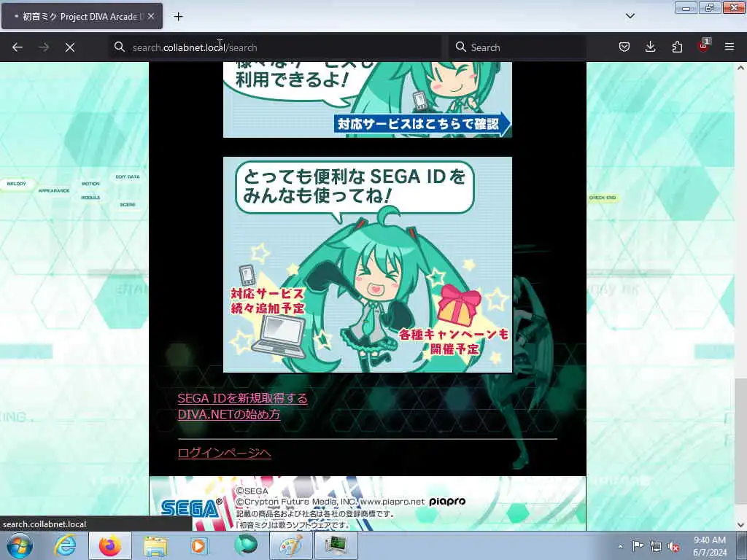The width and height of the screenshot is (747, 560).
Task: Click the SEGA ID Miku promo image
Action: pos(368,265)
